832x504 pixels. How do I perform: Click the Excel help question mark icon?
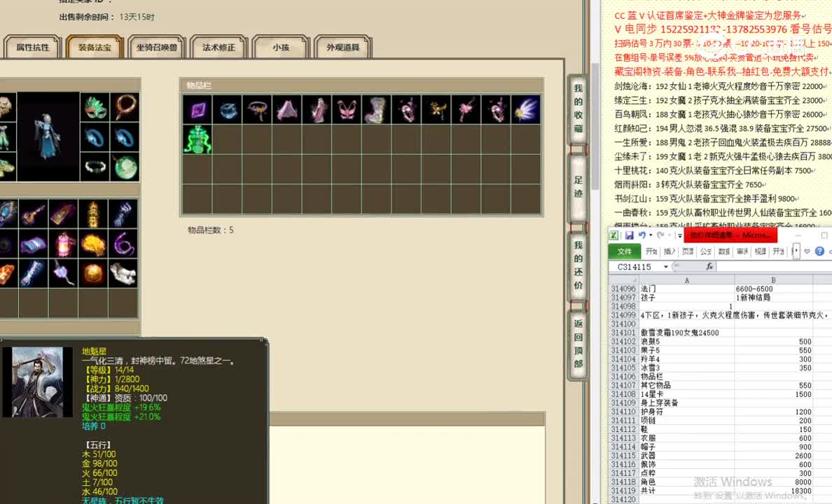(x=821, y=252)
